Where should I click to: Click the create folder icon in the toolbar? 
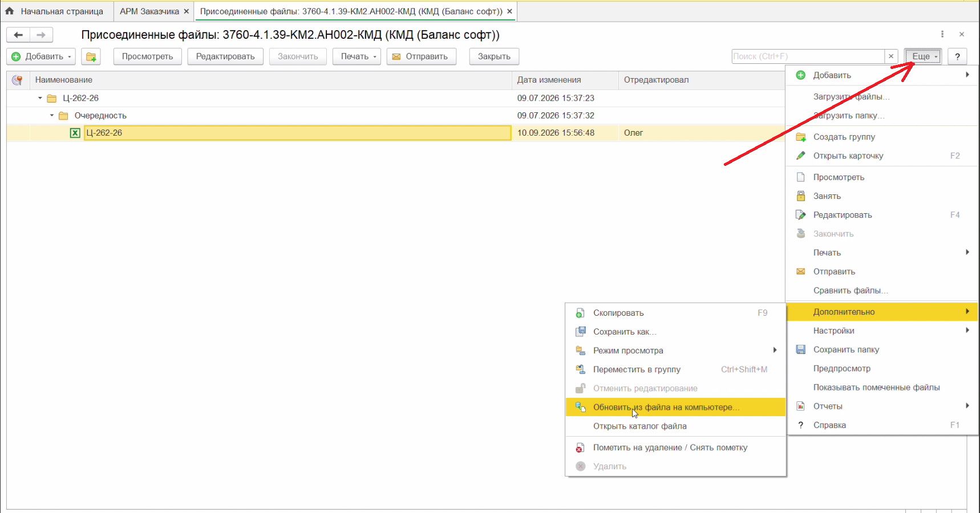click(91, 56)
